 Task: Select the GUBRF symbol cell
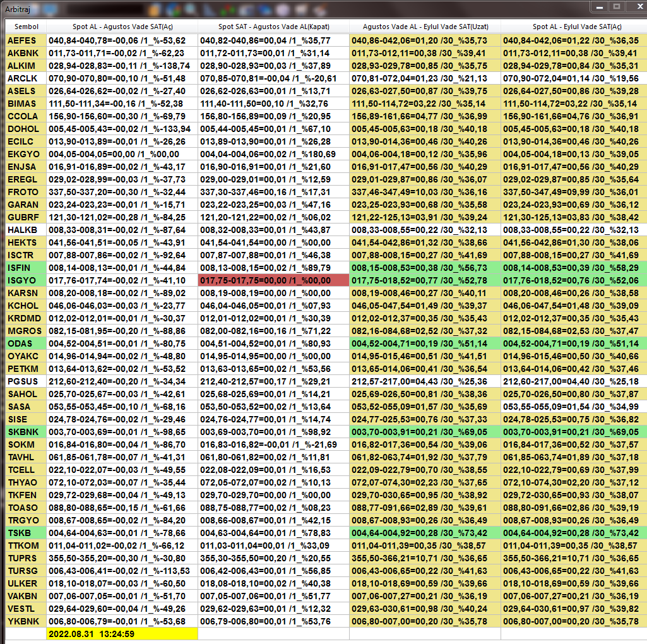26,217
